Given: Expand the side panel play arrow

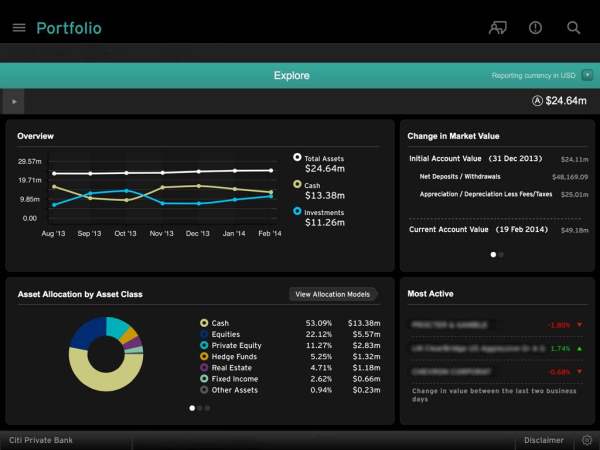Looking at the screenshot, I should (14, 101).
